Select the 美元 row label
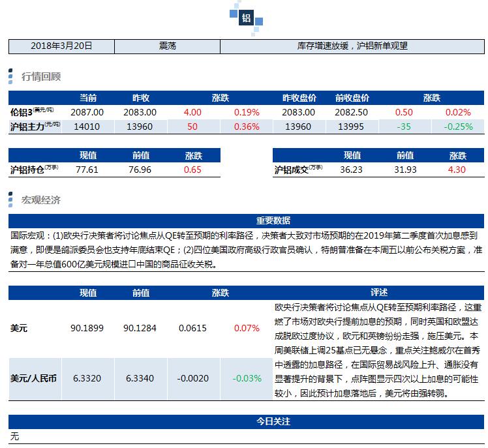Viewport: 488px width, 448px height. tap(19, 328)
